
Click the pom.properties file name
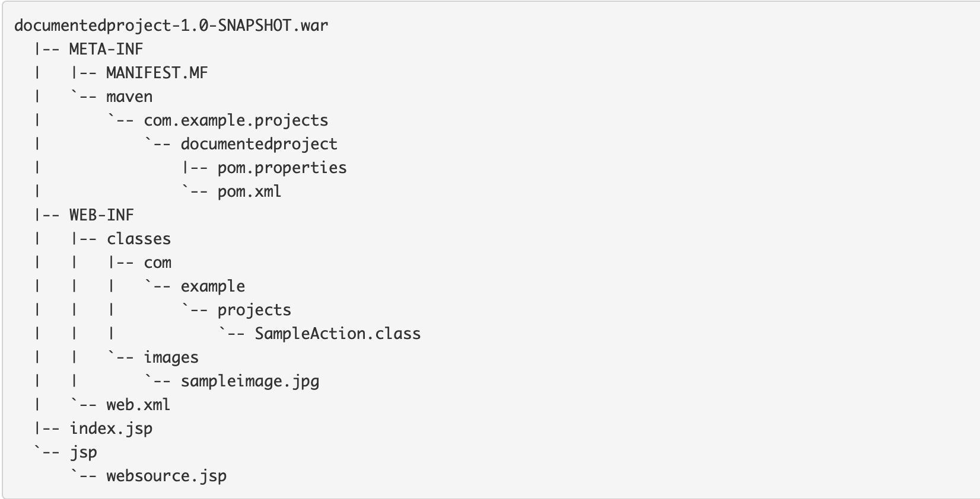[282, 168]
